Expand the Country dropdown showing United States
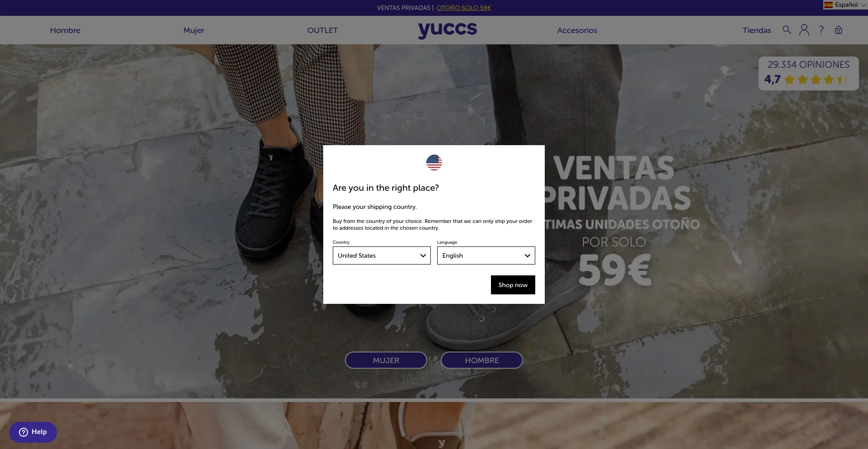The image size is (868, 449). point(382,255)
